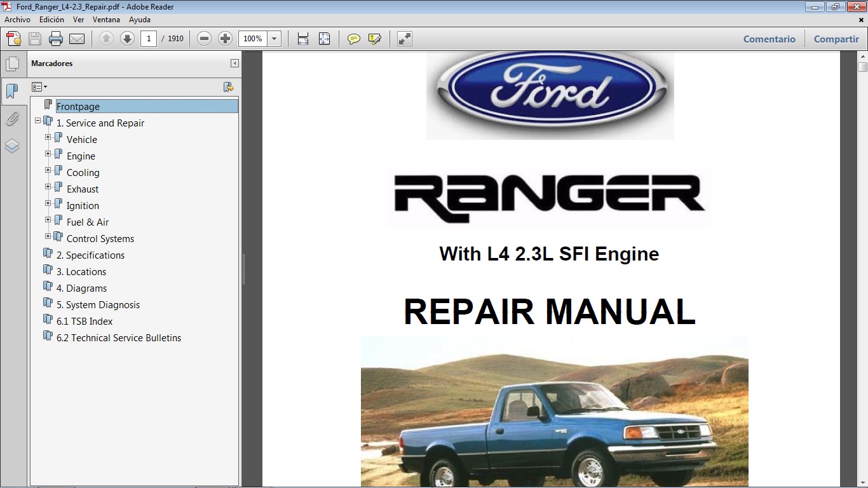This screenshot has height=488, width=868.
Task: Select the highlight text tool
Action: [375, 39]
